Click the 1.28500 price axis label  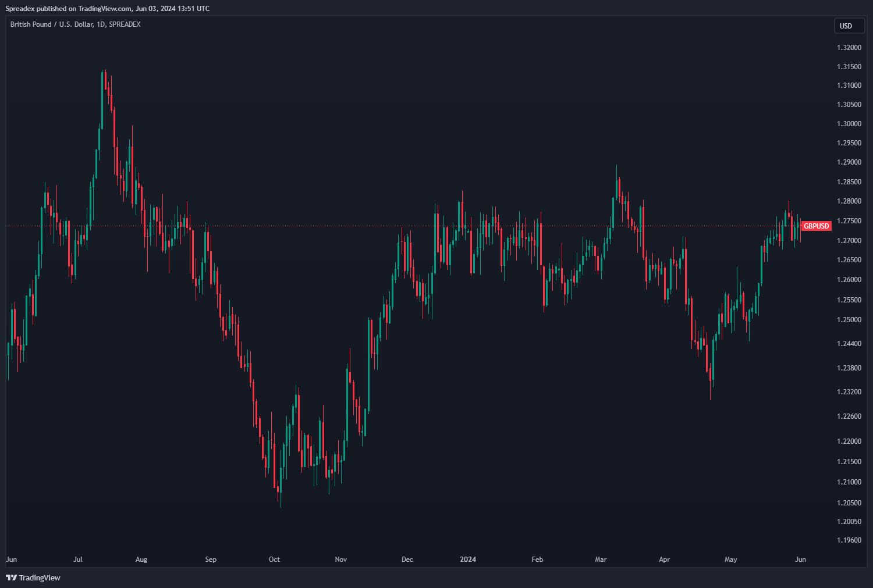click(849, 182)
